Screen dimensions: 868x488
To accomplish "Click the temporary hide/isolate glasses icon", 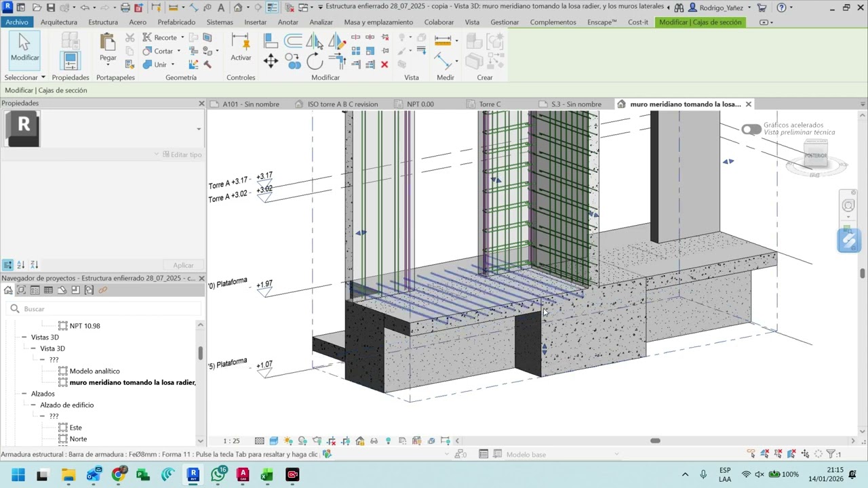I will (374, 441).
